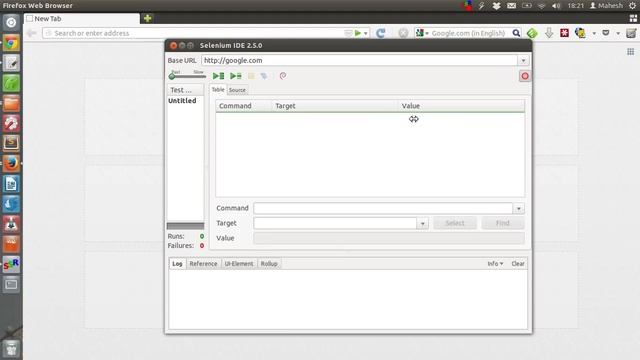Expand the Target dropdown arrow
This screenshot has height=360, width=640.
422,224
